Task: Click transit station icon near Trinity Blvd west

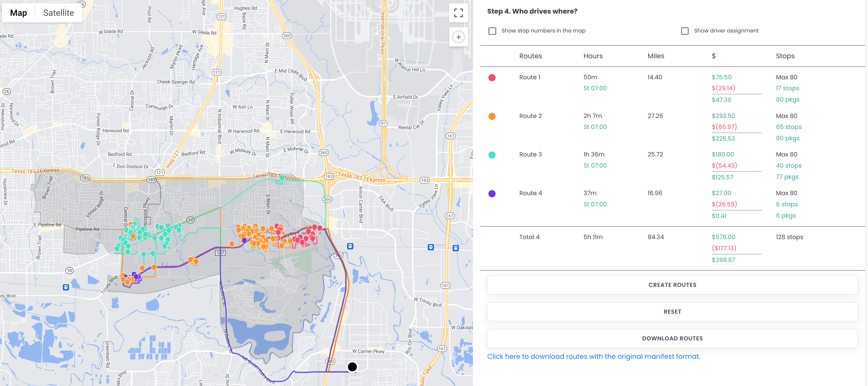Action: click(x=66, y=287)
